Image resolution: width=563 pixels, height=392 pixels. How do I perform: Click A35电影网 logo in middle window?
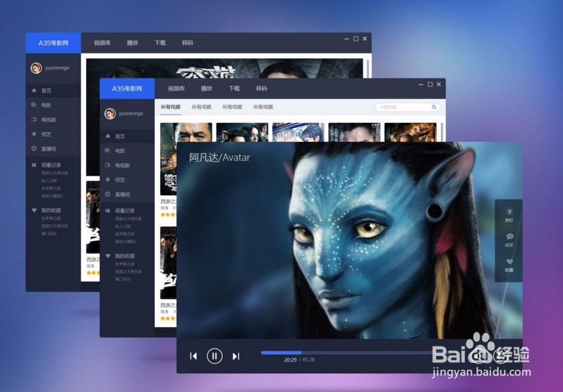127,89
